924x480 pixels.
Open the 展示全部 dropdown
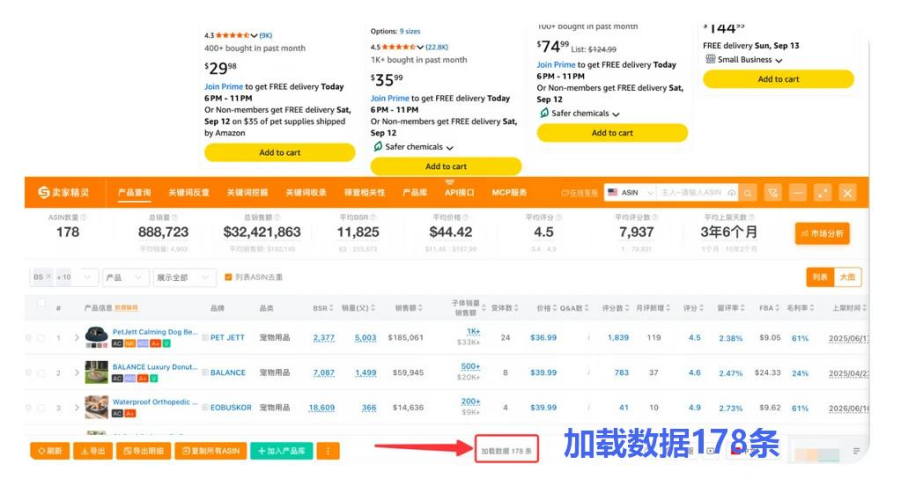(x=183, y=277)
